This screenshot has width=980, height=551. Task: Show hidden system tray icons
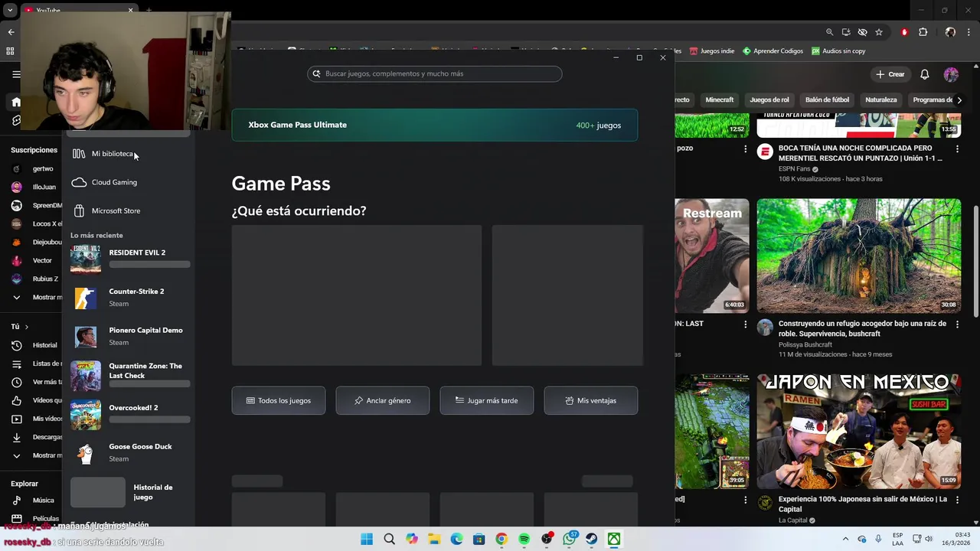pyautogui.click(x=845, y=539)
